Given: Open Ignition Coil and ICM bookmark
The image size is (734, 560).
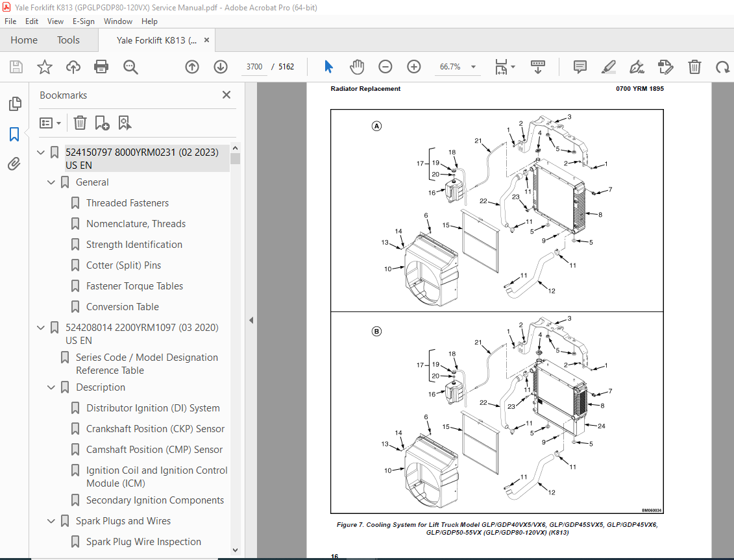Looking at the screenshot, I should [157, 477].
